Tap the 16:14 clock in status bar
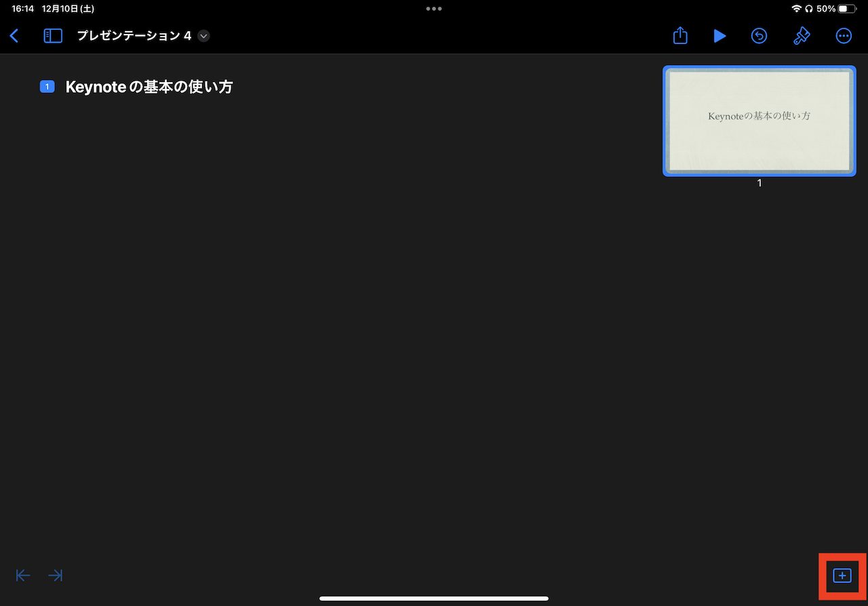 point(22,9)
